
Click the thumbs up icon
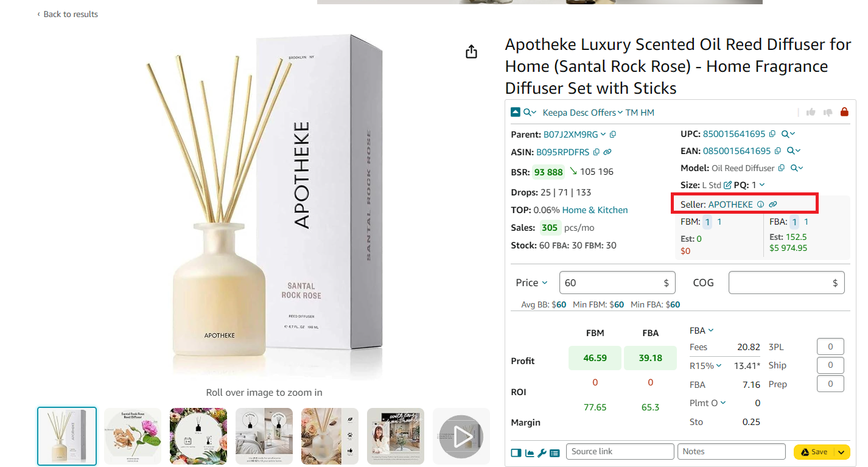(x=811, y=112)
